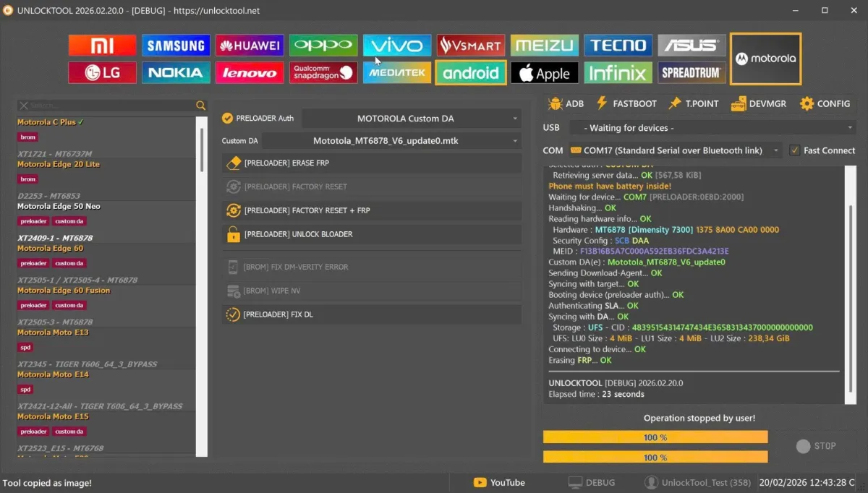Expand the MOTOROLA Custom DA dropdown

pos(412,119)
